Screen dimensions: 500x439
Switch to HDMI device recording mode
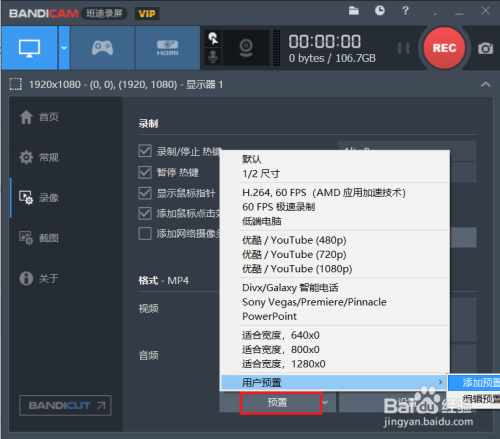[168, 48]
